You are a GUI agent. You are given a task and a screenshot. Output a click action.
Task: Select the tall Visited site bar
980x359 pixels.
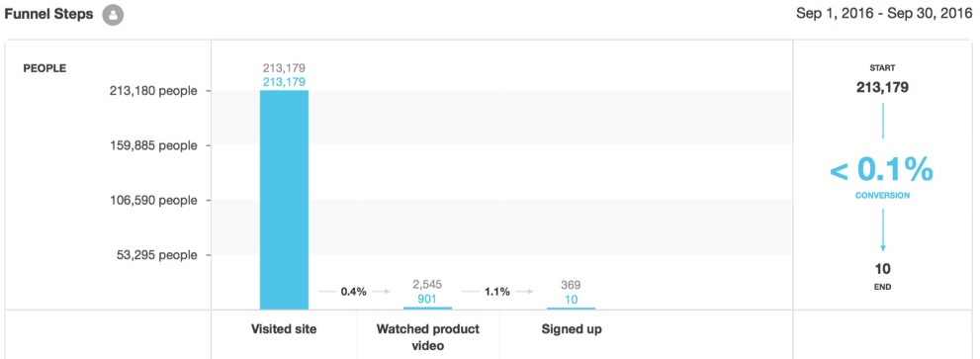point(284,200)
